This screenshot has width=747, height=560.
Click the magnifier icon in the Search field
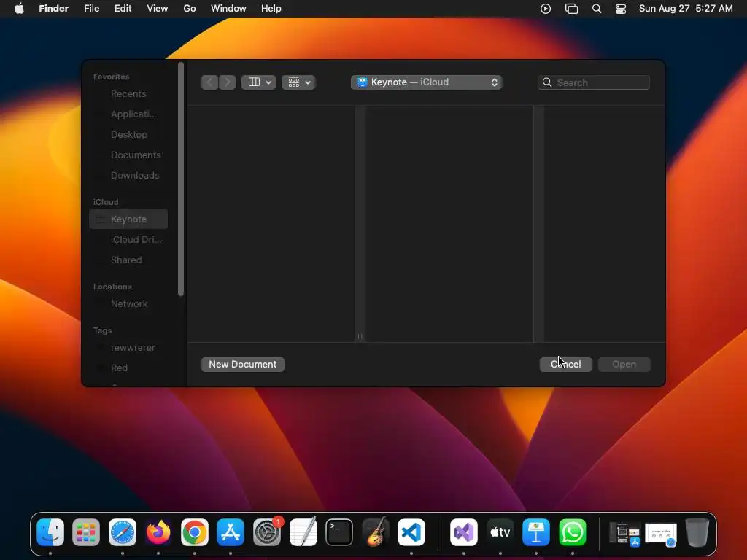point(547,82)
